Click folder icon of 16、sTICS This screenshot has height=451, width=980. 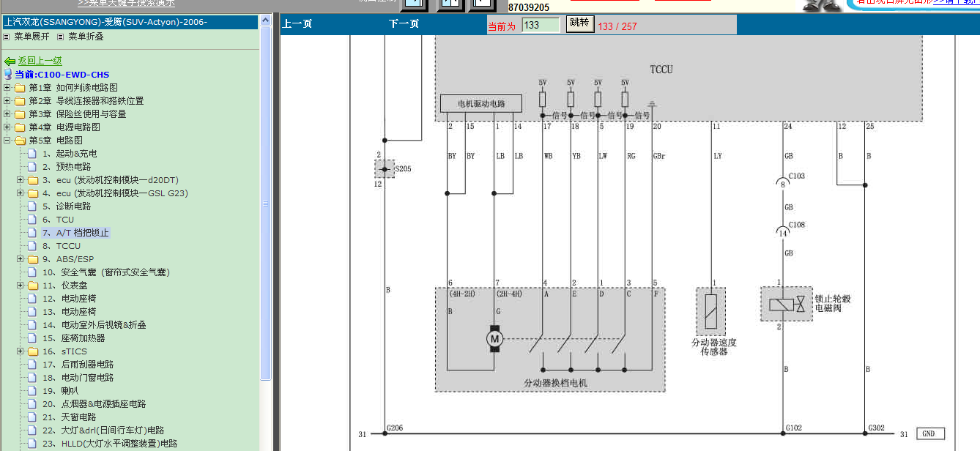(x=33, y=351)
